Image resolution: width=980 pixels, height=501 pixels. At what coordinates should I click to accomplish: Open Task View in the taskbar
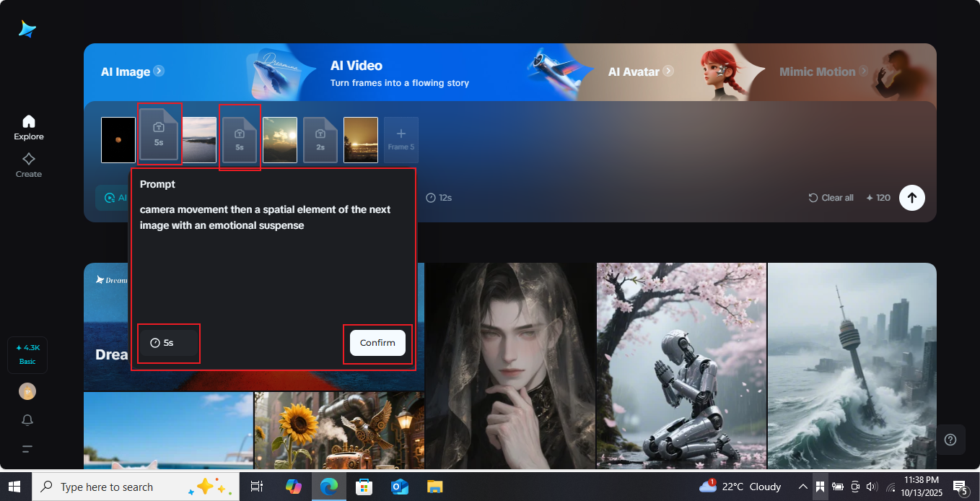point(256,487)
